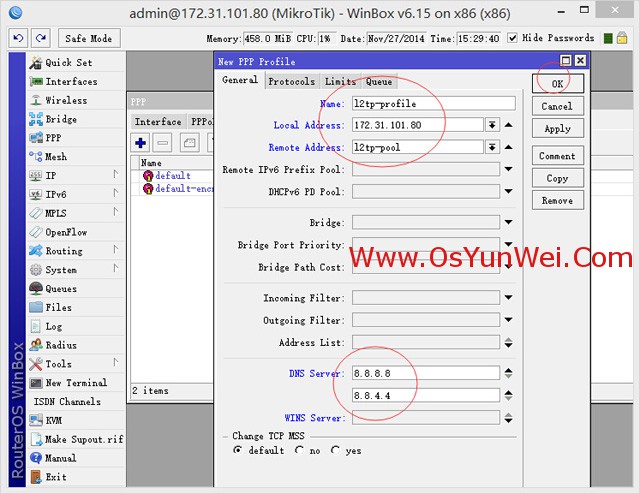This screenshot has width=640, height=494.
Task: Click the Comment button
Action: (558, 156)
